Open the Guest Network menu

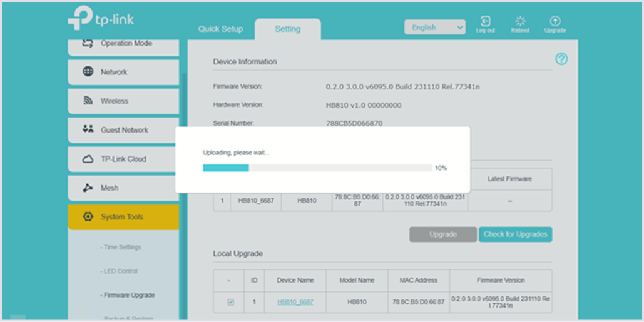coord(123,130)
